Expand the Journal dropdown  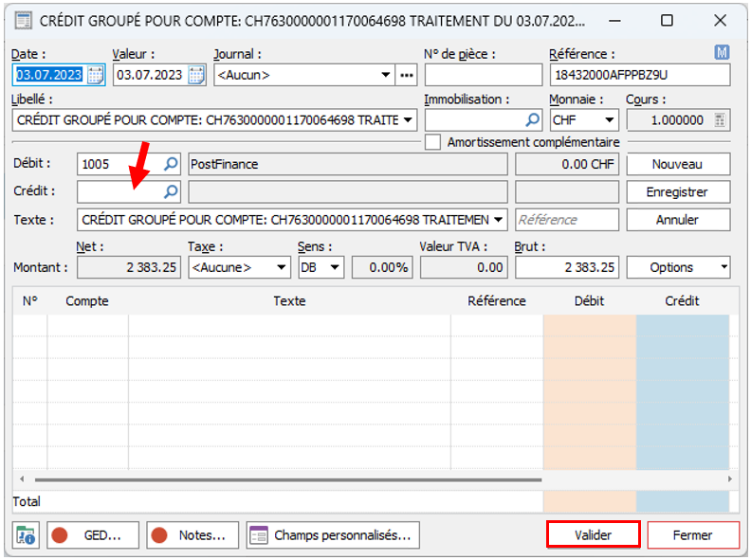(x=386, y=75)
